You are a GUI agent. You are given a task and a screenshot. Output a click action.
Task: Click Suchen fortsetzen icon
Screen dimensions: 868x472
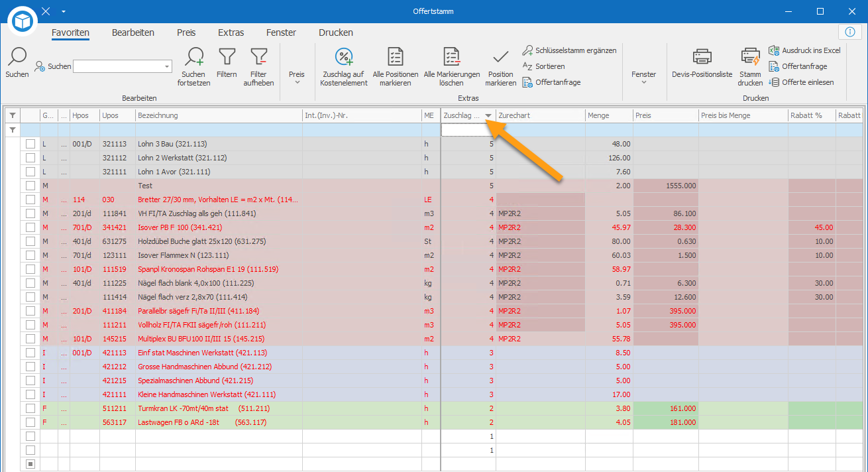coord(194,57)
